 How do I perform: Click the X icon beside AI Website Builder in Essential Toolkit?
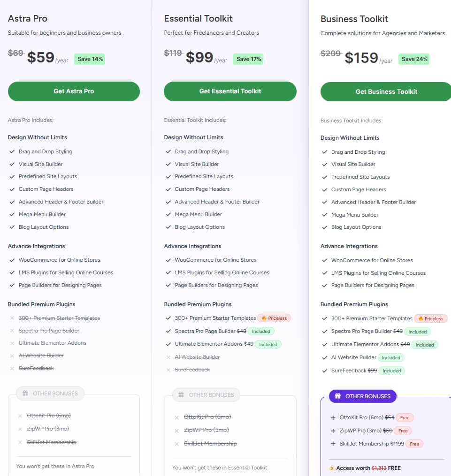pos(168,357)
